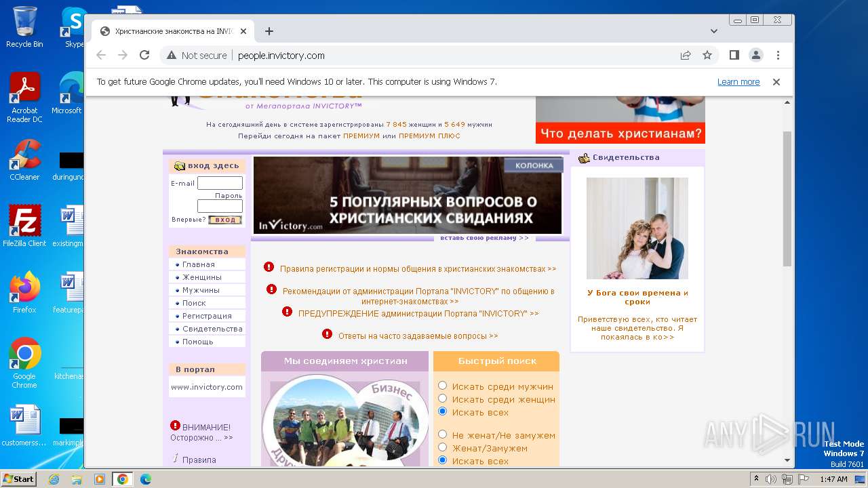Image resolution: width=868 pixels, height=488 pixels.
Task: Open the 5 популярных вопросов banner
Action: click(x=408, y=196)
